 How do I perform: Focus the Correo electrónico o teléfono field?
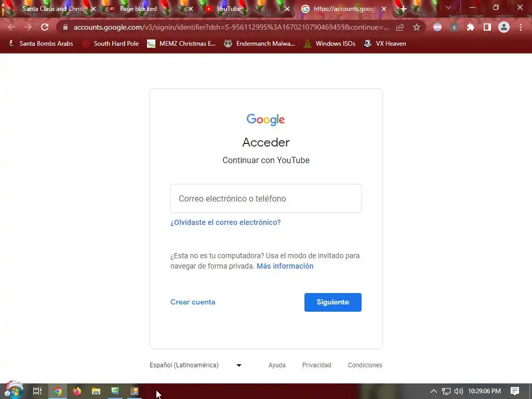point(266,198)
